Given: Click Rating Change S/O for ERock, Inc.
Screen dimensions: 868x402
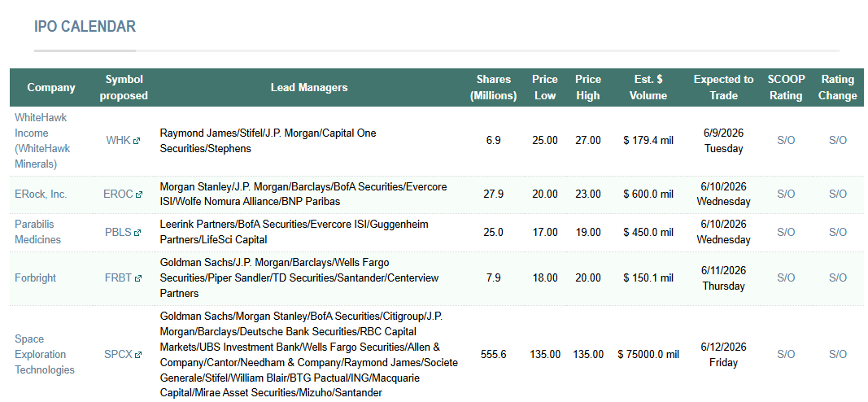Looking at the screenshot, I should [838, 194].
